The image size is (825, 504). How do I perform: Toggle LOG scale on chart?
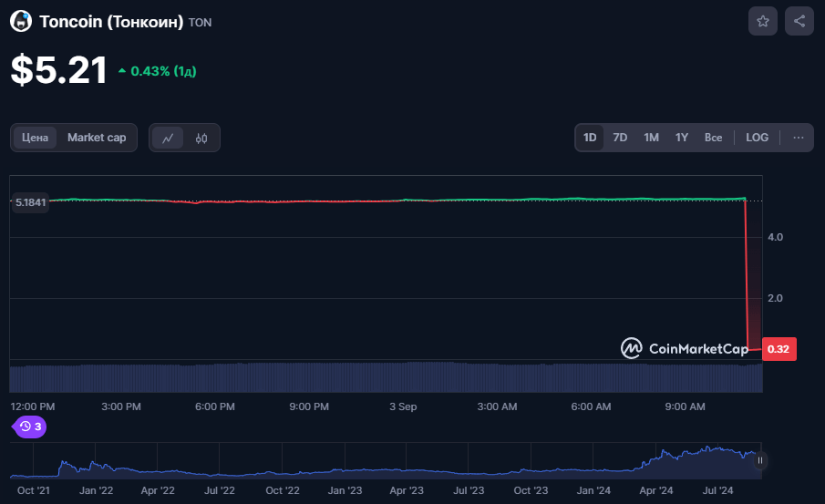tap(757, 138)
